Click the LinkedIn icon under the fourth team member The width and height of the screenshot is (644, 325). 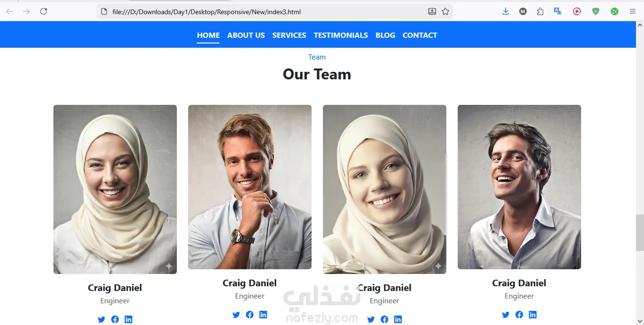pyautogui.click(x=532, y=315)
